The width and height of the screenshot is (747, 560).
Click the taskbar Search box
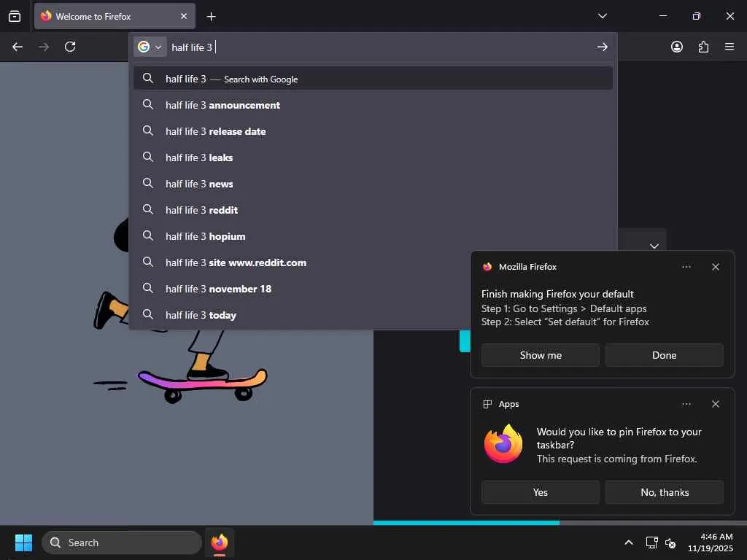122,542
